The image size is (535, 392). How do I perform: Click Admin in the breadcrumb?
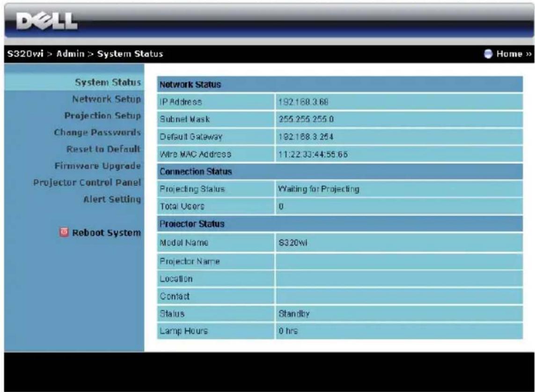(70, 54)
